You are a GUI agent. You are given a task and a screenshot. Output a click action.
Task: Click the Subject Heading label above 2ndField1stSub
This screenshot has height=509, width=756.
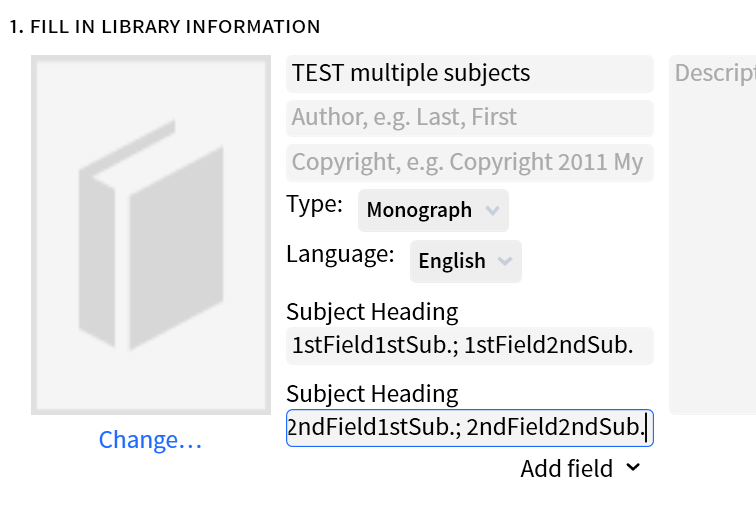tap(372, 394)
